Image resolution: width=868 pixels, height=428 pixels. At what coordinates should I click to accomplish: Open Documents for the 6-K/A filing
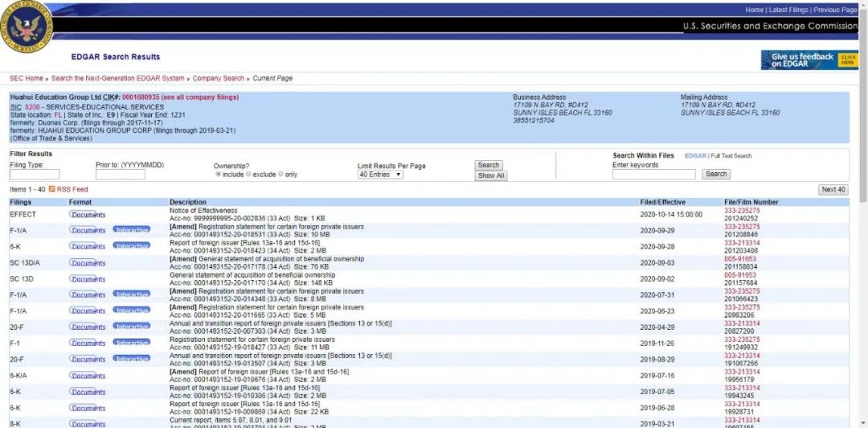[x=88, y=376]
